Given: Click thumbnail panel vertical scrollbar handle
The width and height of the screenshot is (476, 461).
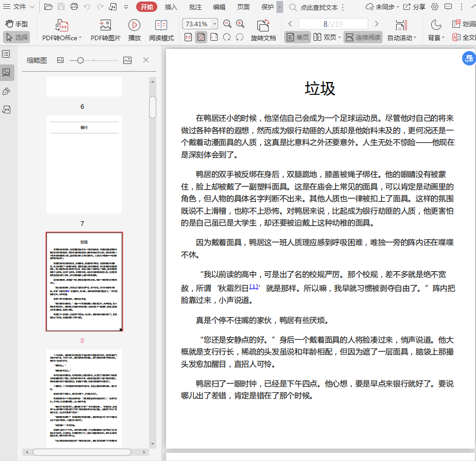Looking at the screenshot, I should click(x=153, y=107).
